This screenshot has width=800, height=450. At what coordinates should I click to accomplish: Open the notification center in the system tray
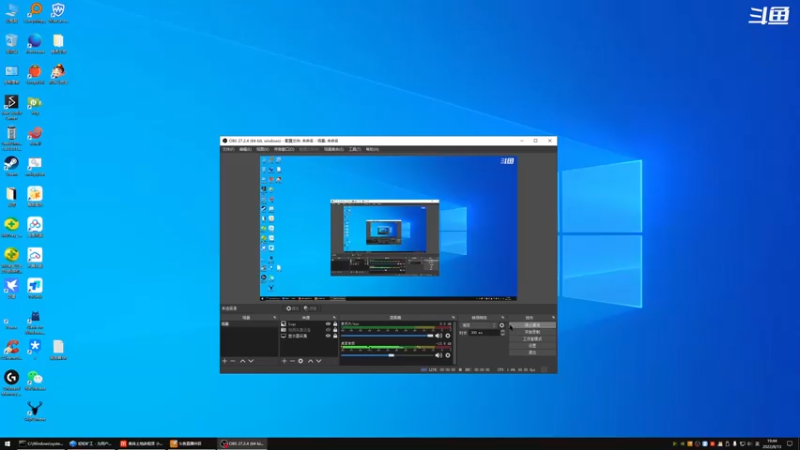(790, 443)
